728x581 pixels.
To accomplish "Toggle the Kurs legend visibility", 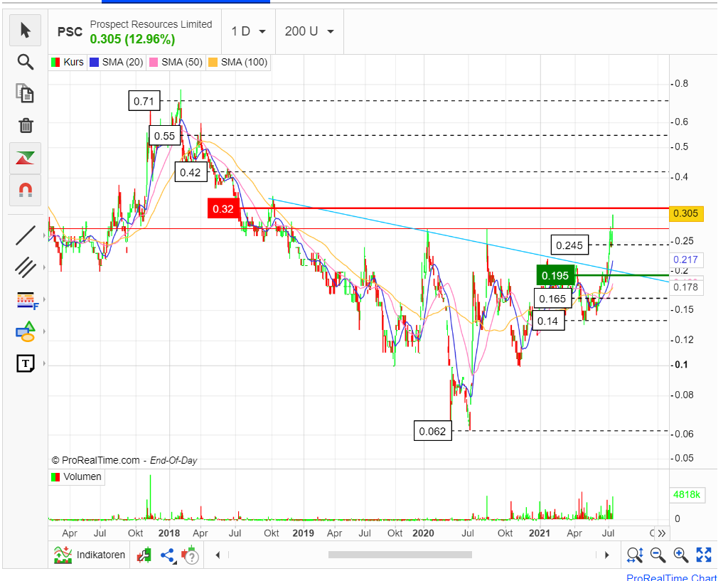I will (x=67, y=62).
